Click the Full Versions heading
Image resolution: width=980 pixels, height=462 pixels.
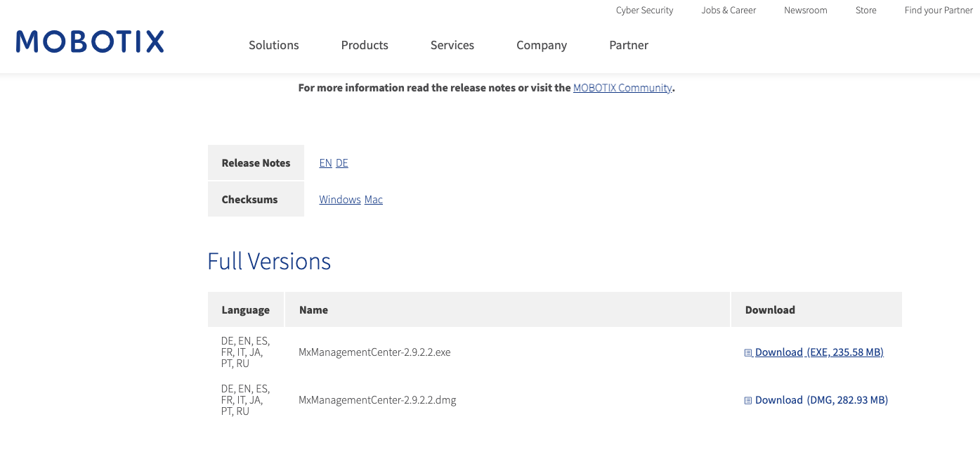[x=269, y=262]
